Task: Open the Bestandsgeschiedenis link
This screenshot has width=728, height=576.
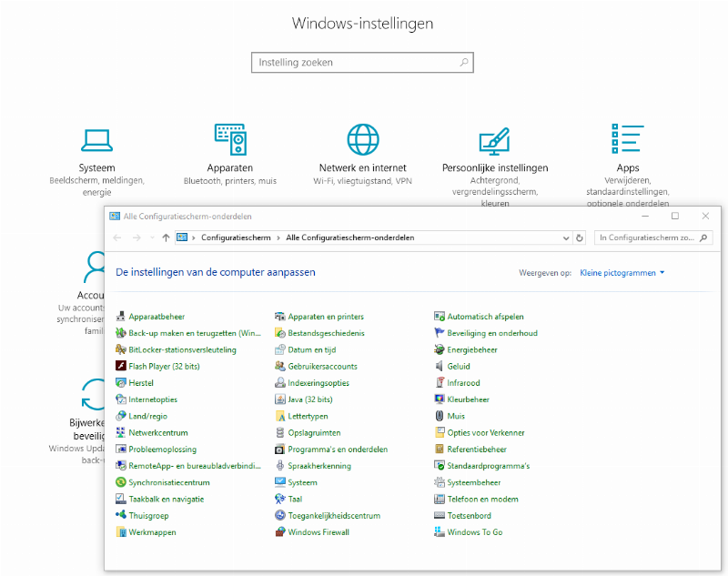Action: coord(326,333)
